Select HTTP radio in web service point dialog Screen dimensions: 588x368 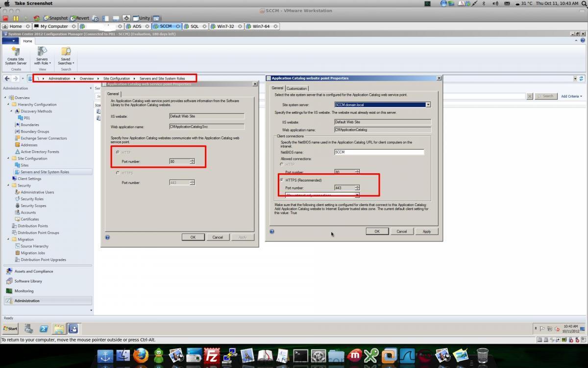click(x=118, y=153)
